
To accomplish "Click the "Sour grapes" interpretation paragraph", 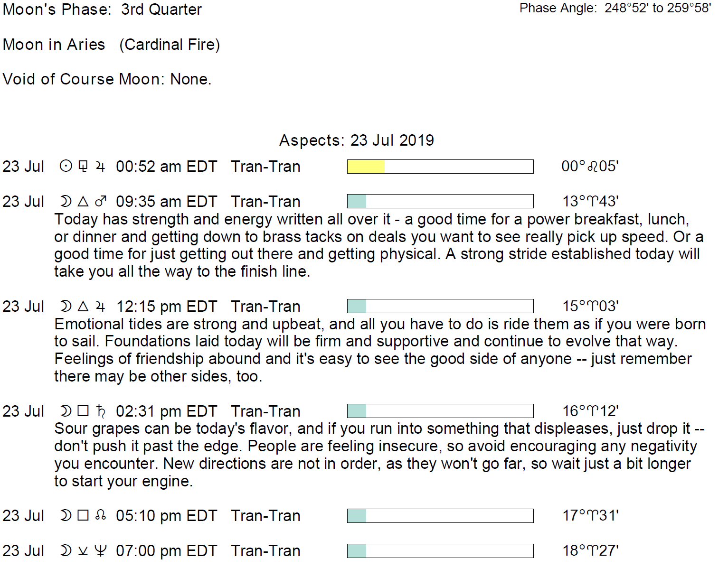I will 379,455.
